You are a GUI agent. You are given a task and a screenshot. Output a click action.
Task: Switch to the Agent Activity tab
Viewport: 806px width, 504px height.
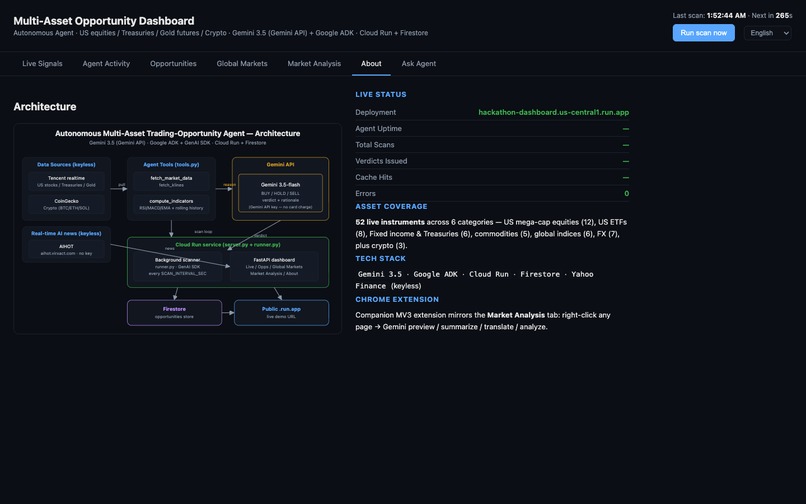(x=106, y=64)
